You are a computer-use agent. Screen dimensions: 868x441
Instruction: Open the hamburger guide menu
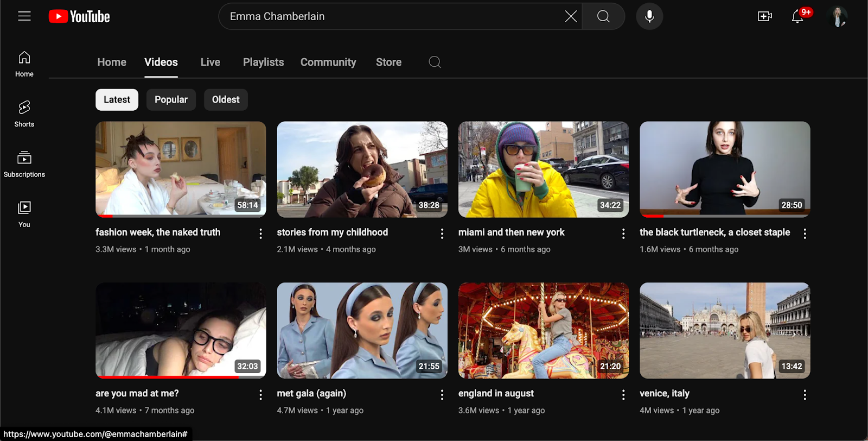pos(24,16)
